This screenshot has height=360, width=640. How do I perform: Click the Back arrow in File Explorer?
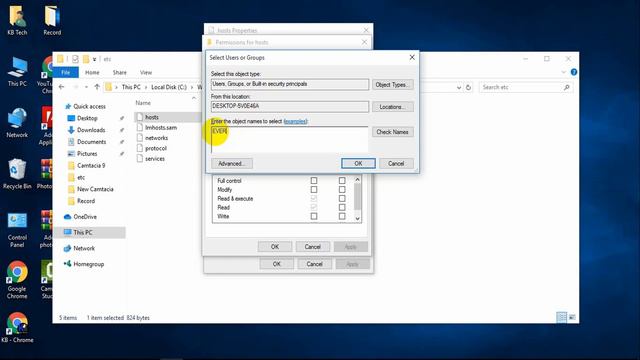(x=62, y=87)
